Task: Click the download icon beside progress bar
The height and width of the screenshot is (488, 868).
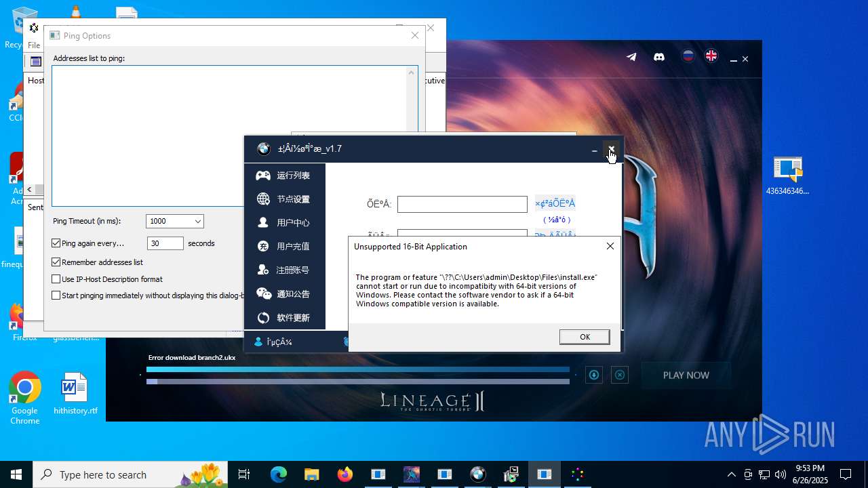Action: (x=594, y=375)
